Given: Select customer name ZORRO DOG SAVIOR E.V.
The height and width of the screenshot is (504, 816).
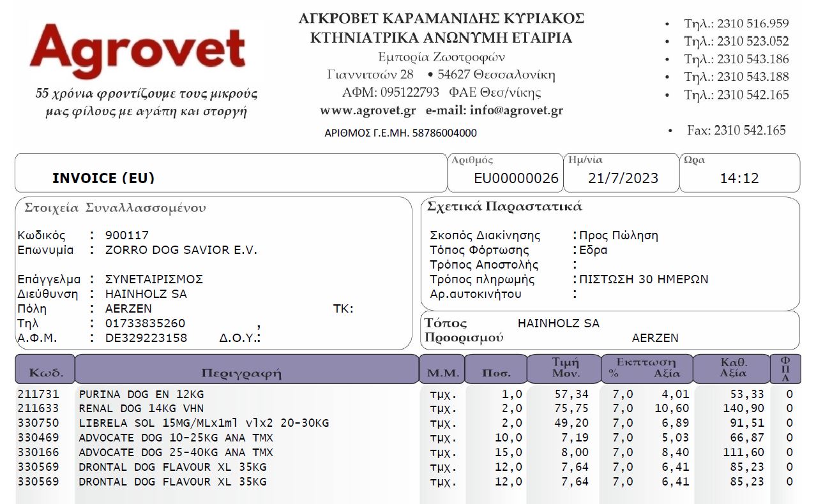Looking at the screenshot, I should pos(181,250).
